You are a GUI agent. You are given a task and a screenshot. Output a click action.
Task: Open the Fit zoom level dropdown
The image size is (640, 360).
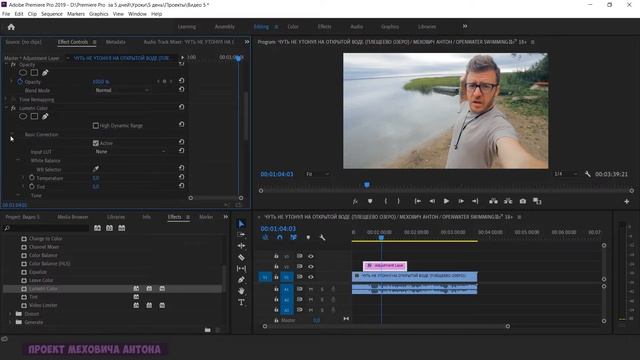click(x=318, y=174)
